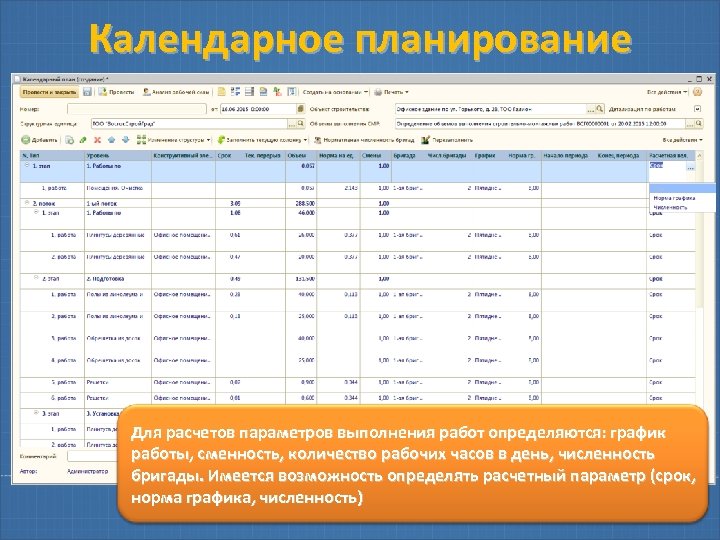The height and width of the screenshot is (540, 720).
Task: Click into the Комментарий input field
Action: point(92,456)
